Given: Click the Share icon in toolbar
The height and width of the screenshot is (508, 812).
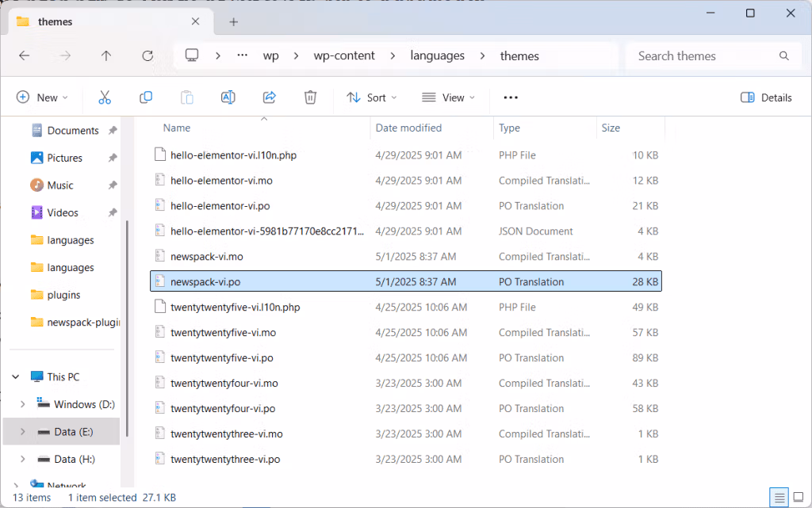Looking at the screenshot, I should tap(269, 97).
